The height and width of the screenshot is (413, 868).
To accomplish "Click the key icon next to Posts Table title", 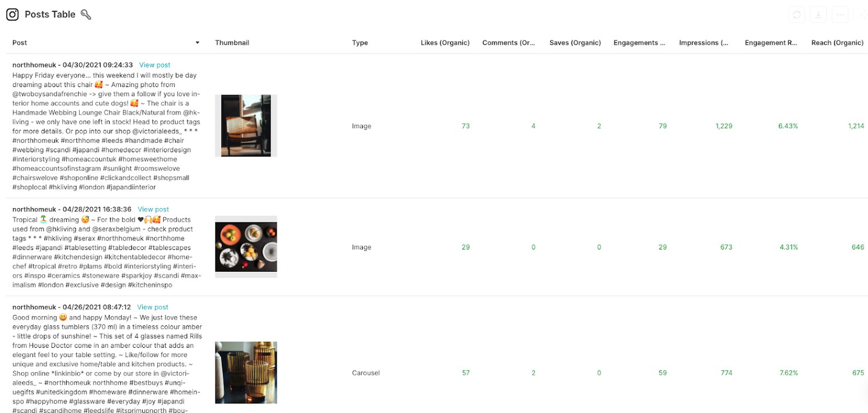I will click(86, 14).
